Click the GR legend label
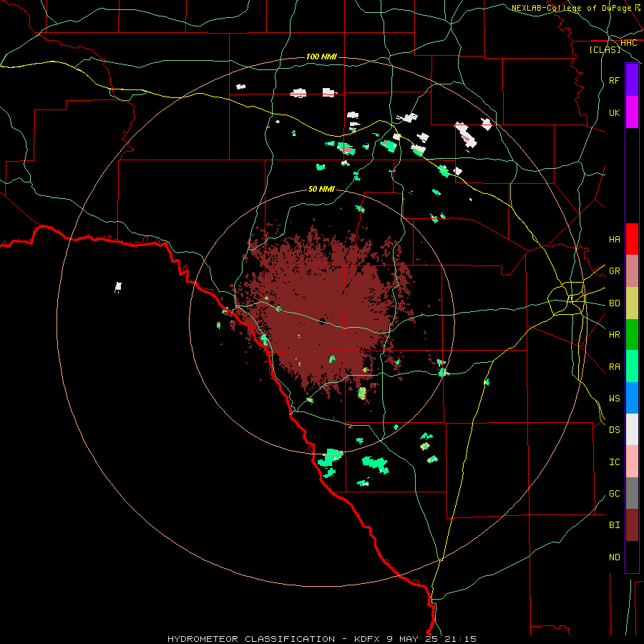644x644 pixels. point(615,271)
